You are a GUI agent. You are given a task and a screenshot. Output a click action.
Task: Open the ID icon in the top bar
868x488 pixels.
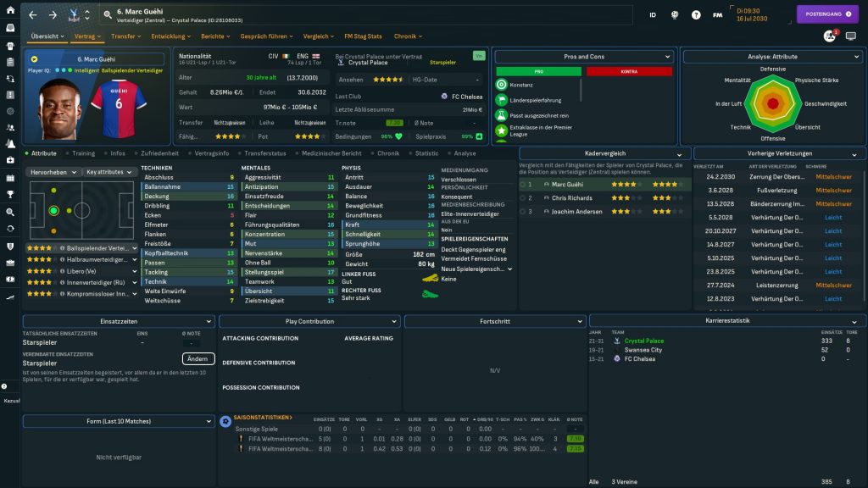click(653, 15)
